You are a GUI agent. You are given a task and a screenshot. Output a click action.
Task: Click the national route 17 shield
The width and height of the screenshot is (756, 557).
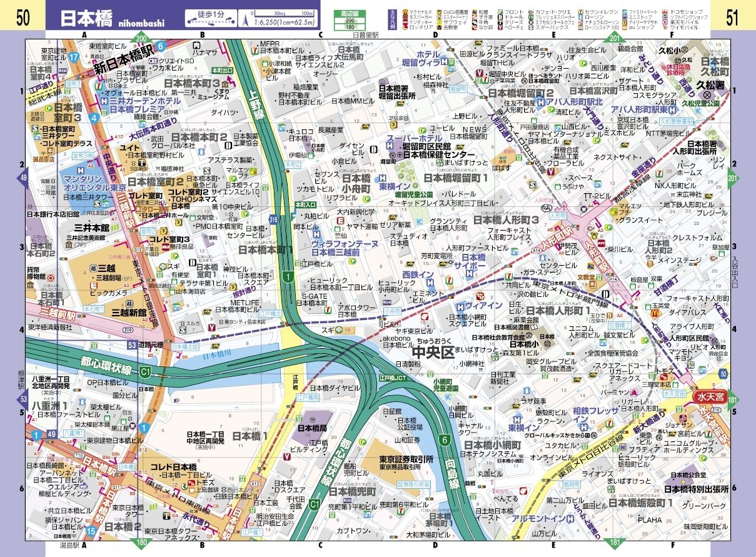pos(74,58)
